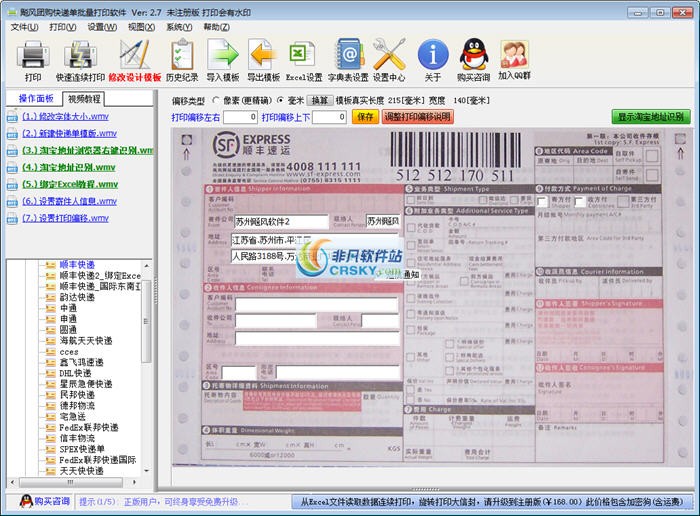Click 加入QQ群 group icon
Image resolution: width=700 pixels, height=516 pixels.
(514, 61)
